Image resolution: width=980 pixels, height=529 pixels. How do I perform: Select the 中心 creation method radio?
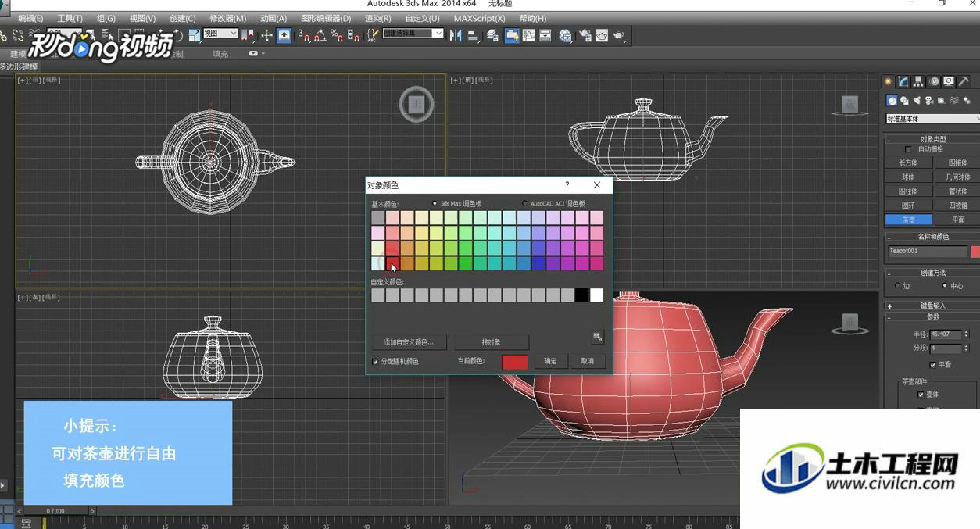944,286
